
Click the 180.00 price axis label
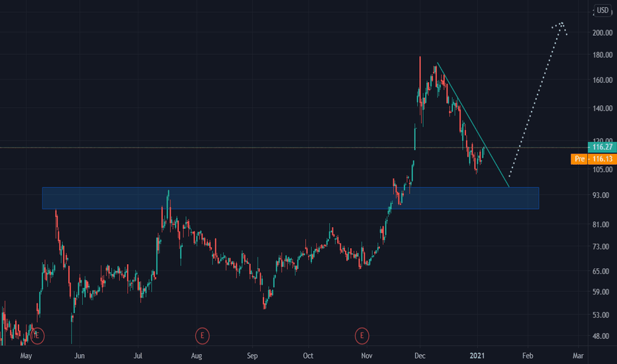point(602,55)
